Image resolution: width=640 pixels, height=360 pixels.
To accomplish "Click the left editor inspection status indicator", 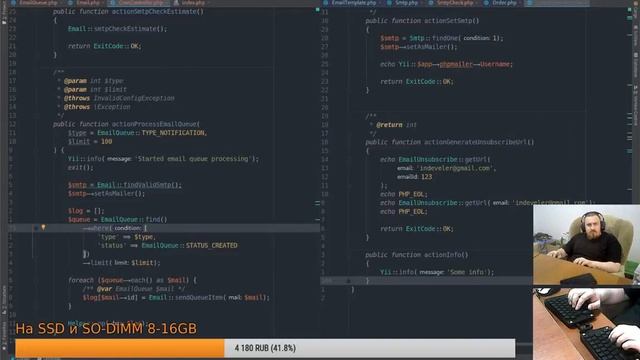I will (318, 10).
